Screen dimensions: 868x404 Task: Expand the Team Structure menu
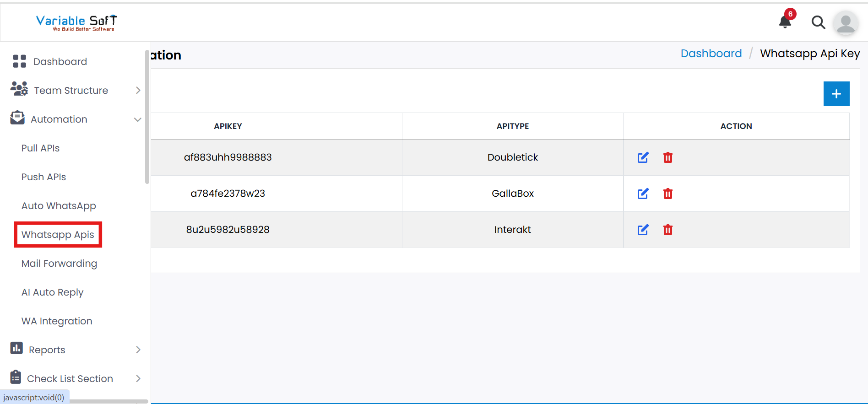point(71,91)
